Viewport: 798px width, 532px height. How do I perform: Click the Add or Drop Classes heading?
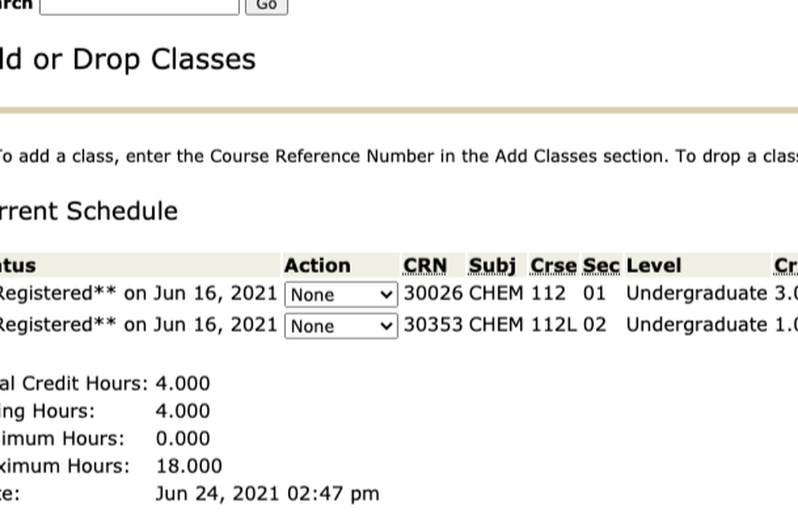tap(126, 59)
